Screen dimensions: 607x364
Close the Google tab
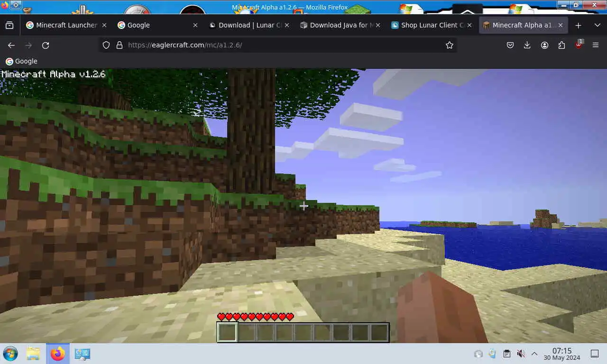pos(195,25)
